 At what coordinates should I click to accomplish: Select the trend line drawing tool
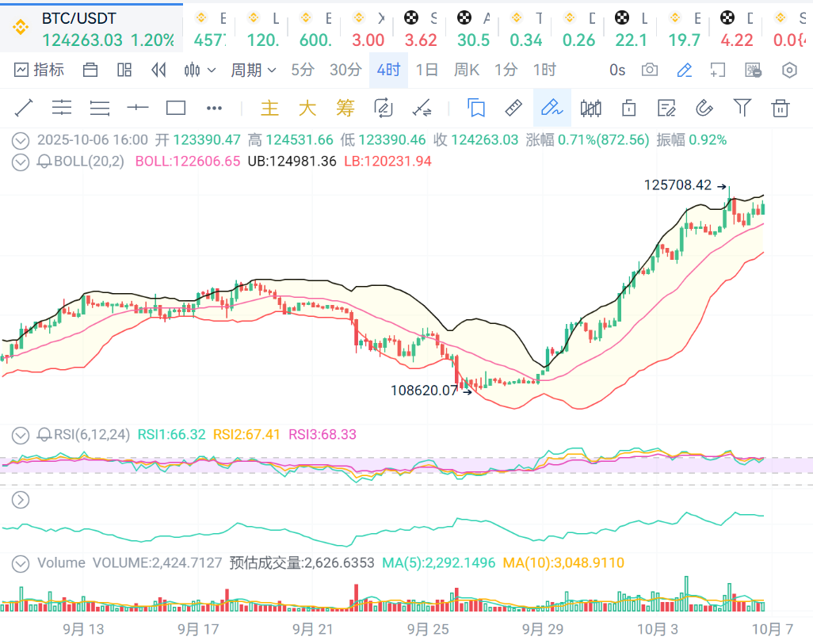point(23,108)
